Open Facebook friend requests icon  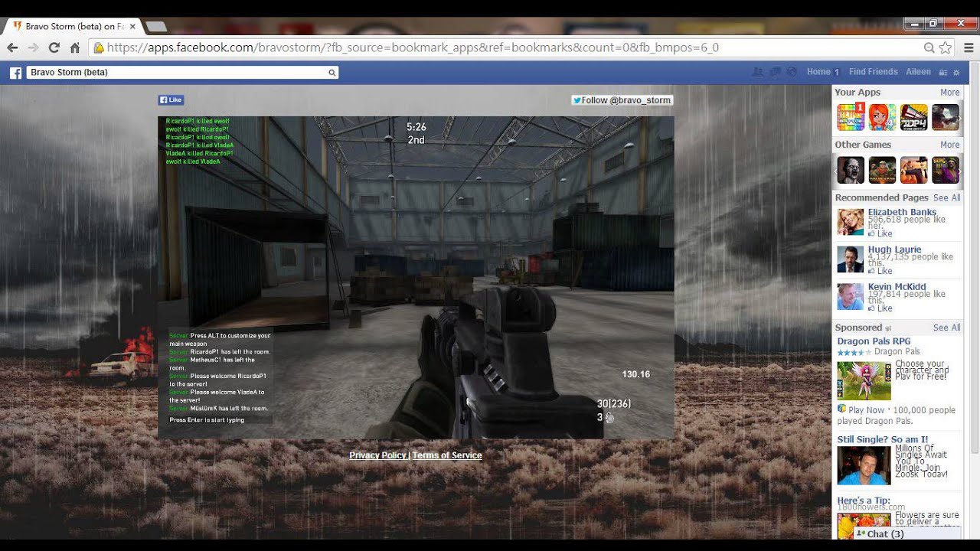point(758,72)
